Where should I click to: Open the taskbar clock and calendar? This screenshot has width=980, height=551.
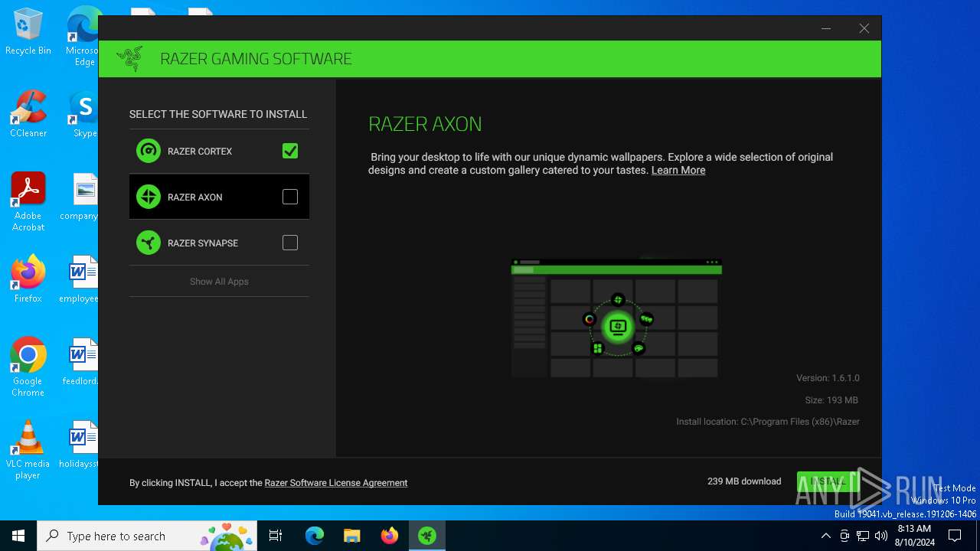pyautogui.click(x=914, y=536)
